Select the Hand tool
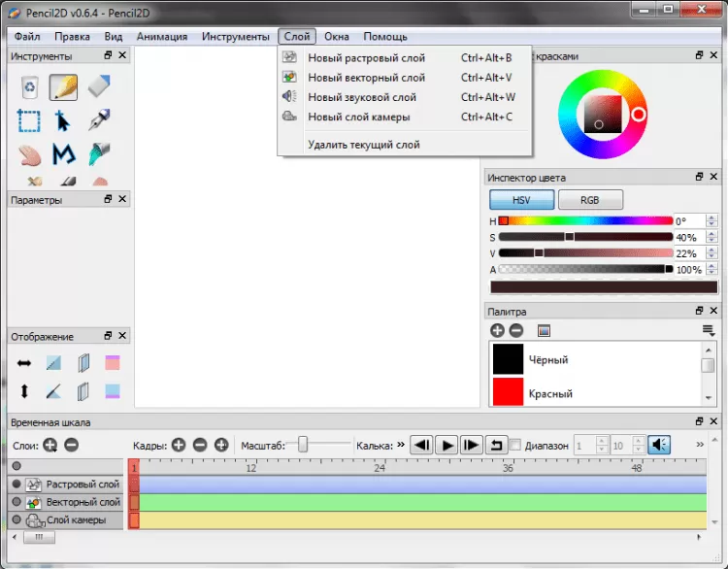The height and width of the screenshot is (569, 728). click(x=30, y=154)
